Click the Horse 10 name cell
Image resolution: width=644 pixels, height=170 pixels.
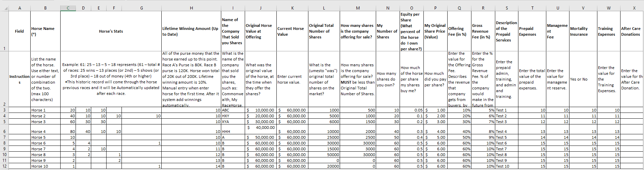click(x=45, y=166)
